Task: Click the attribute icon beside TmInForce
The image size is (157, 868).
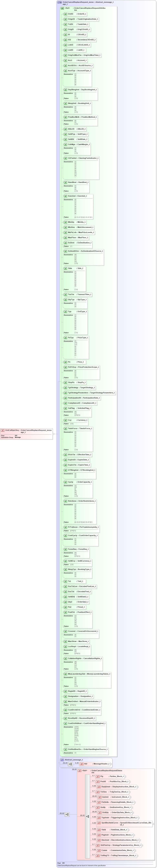Action: pyautogui.click(x=66, y=429)
